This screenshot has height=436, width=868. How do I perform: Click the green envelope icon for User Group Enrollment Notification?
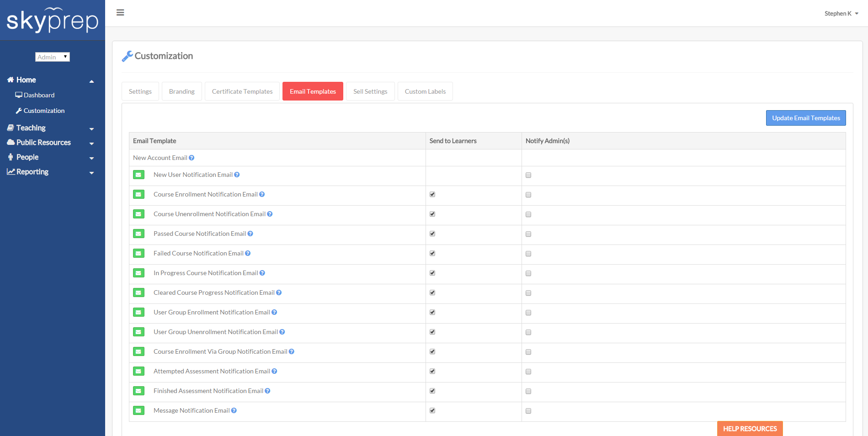(138, 312)
